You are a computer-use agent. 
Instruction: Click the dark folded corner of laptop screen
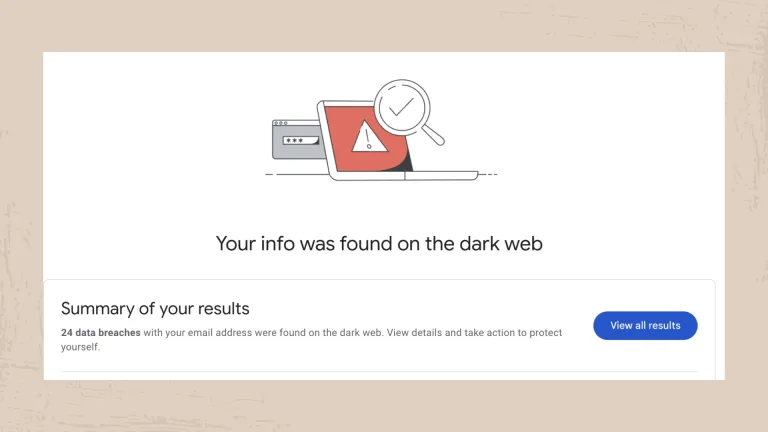(405, 163)
